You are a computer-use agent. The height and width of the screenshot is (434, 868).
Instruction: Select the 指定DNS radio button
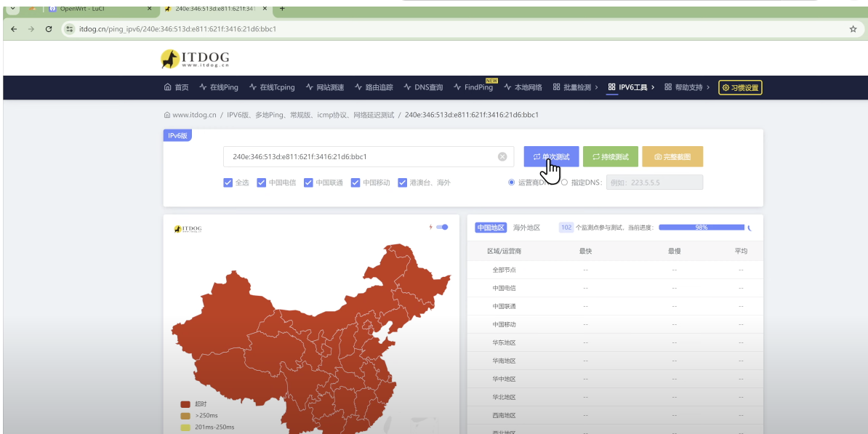[x=565, y=183]
